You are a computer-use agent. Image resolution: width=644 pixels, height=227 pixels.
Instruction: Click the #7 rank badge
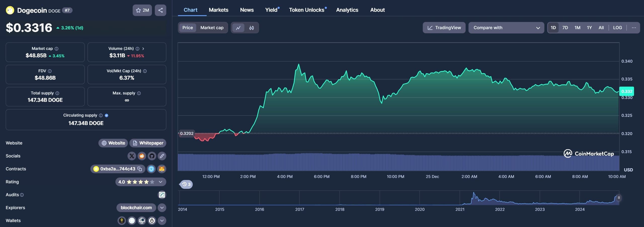coord(67,10)
